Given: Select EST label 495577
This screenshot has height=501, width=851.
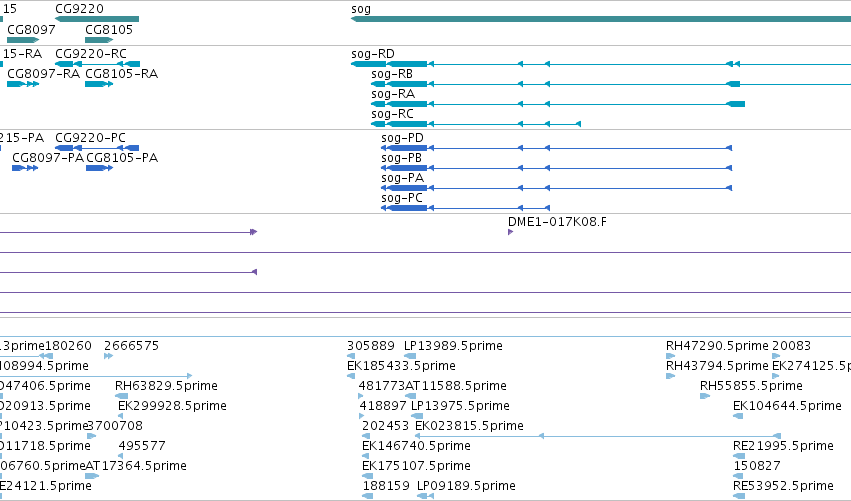Looking at the screenshot, I should [142, 446].
